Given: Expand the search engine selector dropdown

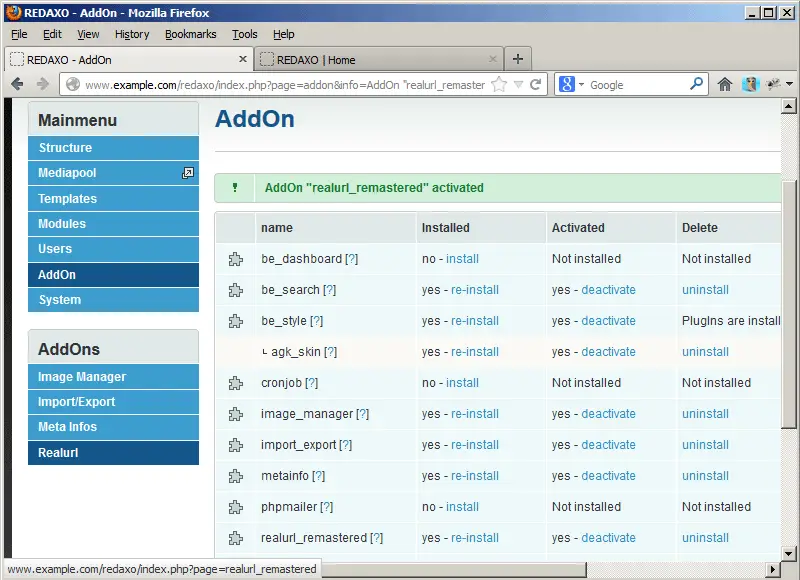Looking at the screenshot, I should [581, 85].
